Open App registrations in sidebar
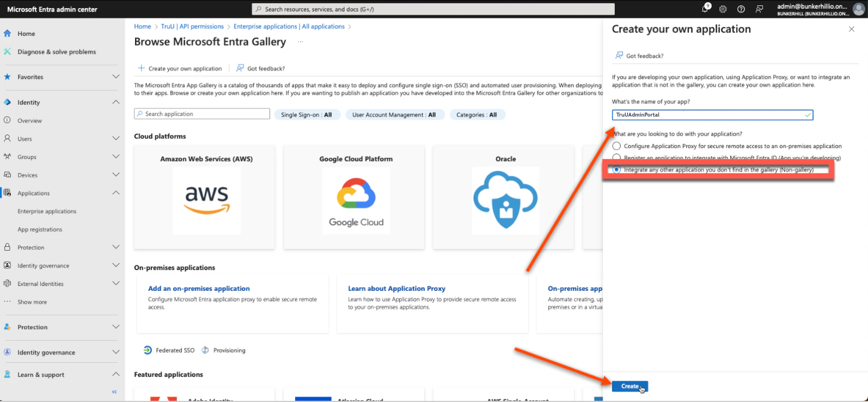Image resolution: width=868 pixels, height=402 pixels. coord(40,229)
